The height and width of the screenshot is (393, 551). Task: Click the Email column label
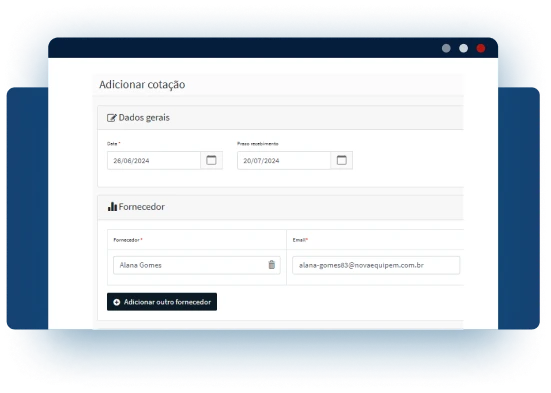tap(300, 240)
